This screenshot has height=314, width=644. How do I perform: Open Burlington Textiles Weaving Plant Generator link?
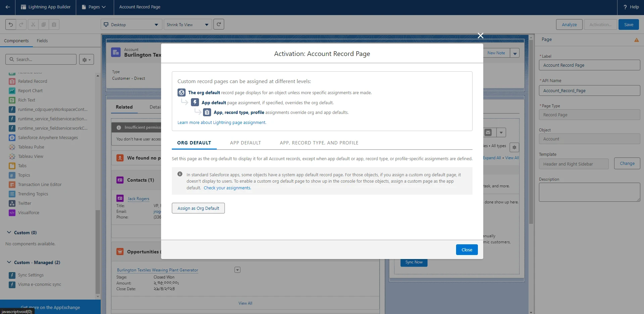coord(157,270)
